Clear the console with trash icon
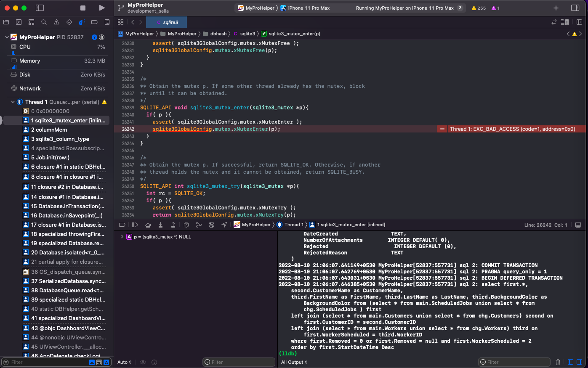This screenshot has width=588, height=368. [558, 362]
